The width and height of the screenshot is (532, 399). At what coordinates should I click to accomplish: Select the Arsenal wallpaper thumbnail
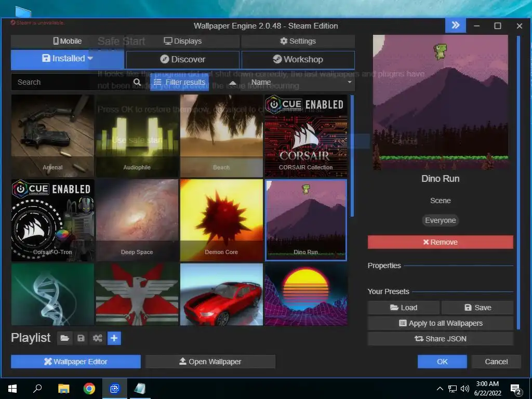tap(52, 136)
